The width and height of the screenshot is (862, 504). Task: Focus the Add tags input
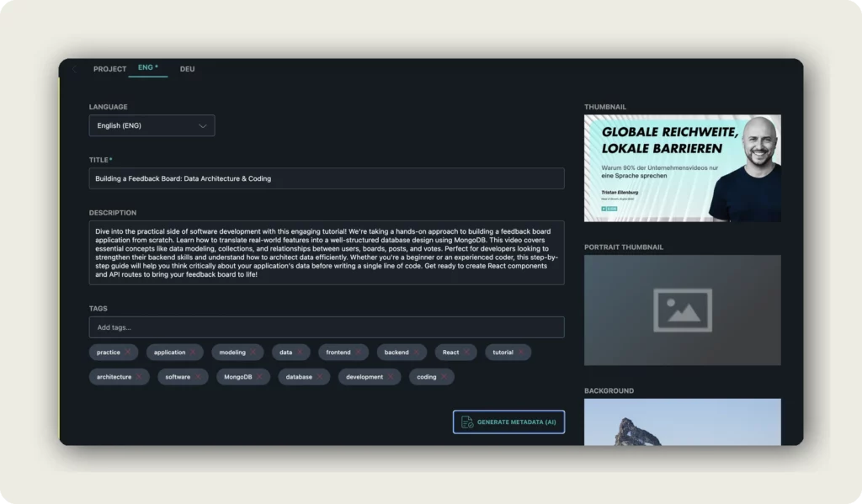327,327
